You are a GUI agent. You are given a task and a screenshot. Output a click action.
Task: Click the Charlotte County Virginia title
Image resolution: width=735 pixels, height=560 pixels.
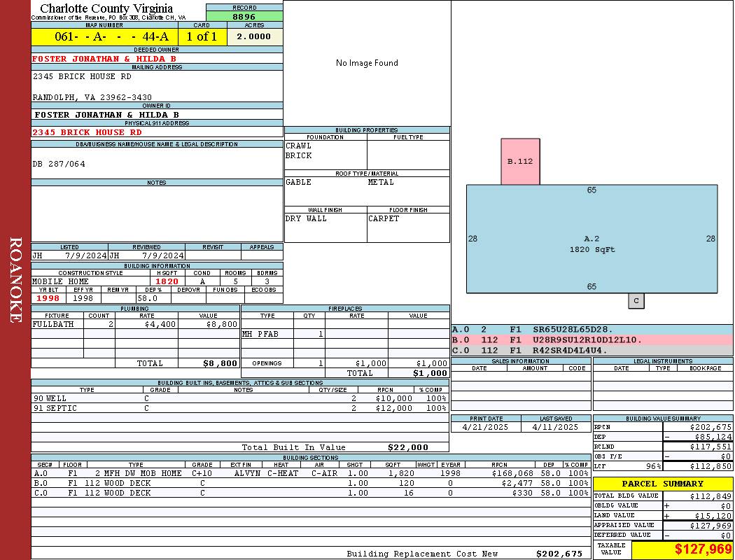click(106, 8)
